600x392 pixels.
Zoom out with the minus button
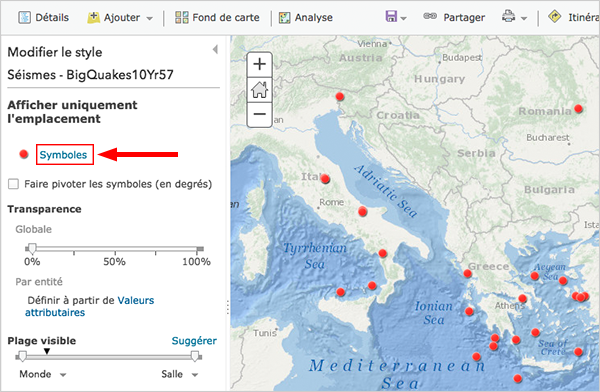259,114
